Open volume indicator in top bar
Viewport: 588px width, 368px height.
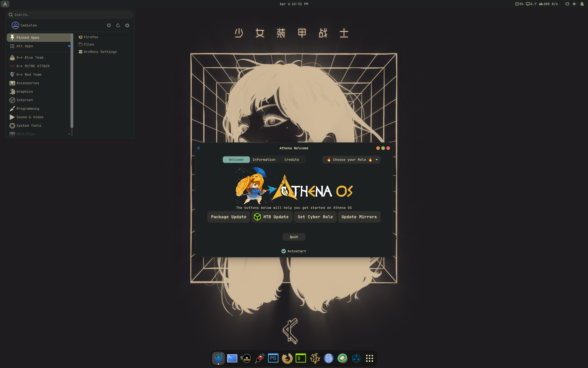pos(574,4)
